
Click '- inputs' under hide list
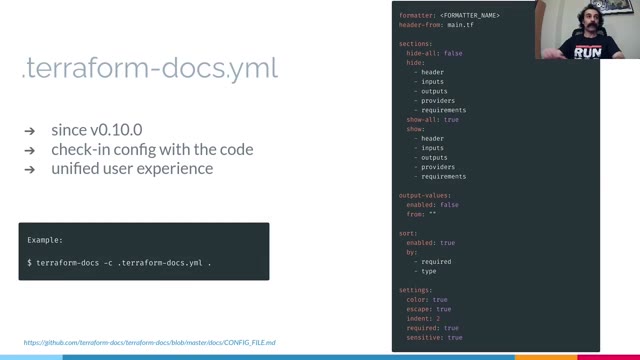click(429, 82)
